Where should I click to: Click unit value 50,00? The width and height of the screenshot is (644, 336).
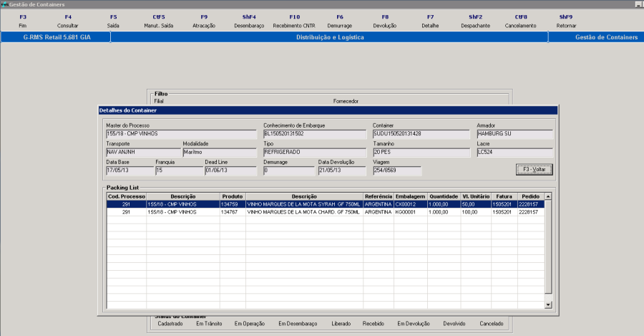point(468,204)
